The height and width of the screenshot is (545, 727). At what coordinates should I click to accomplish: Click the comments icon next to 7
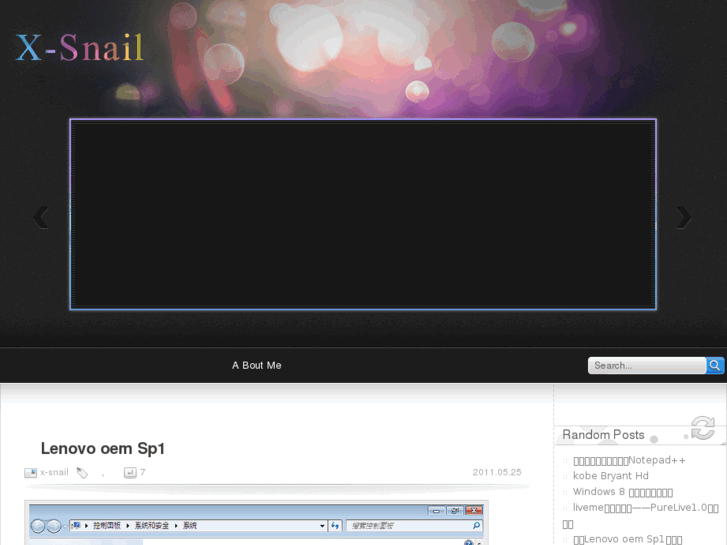[130, 473]
